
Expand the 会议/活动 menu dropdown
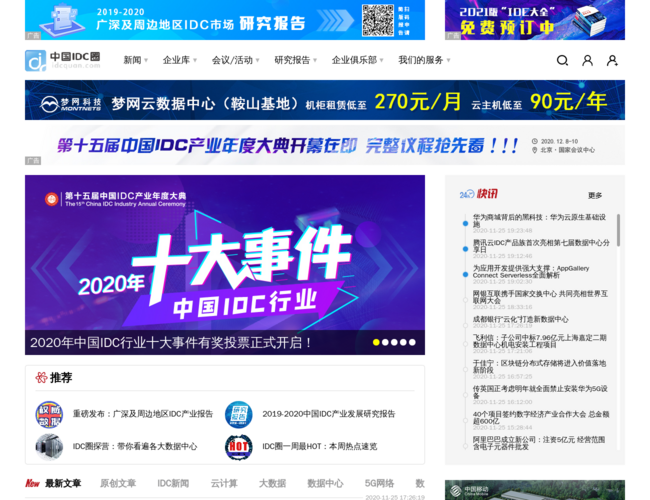coord(235,60)
